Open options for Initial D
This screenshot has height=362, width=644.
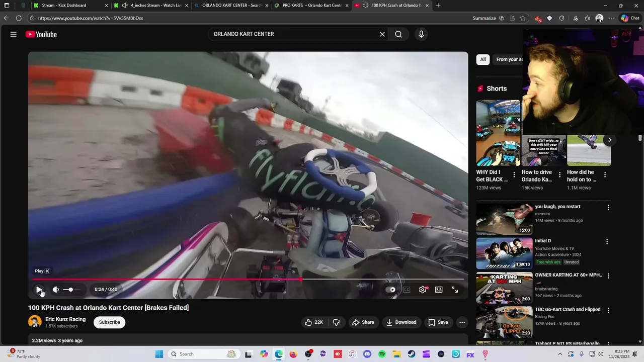[x=608, y=242]
